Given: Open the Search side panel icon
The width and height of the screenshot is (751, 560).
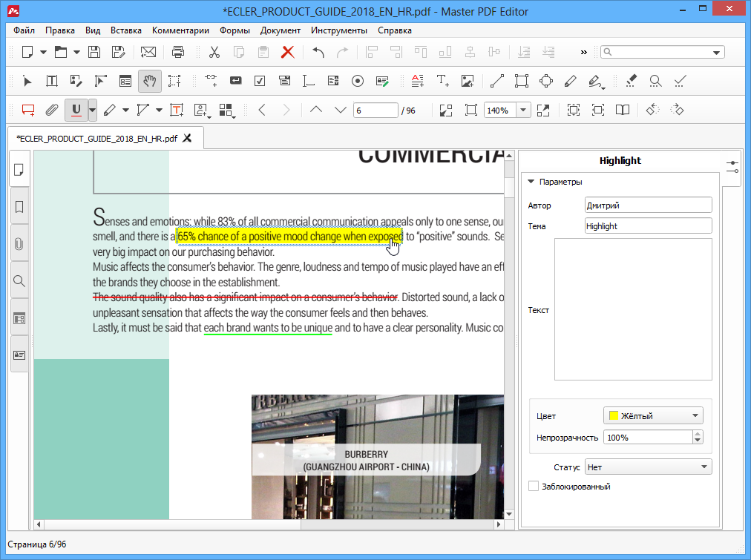Looking at the screenshot, I should pos(19,281).
